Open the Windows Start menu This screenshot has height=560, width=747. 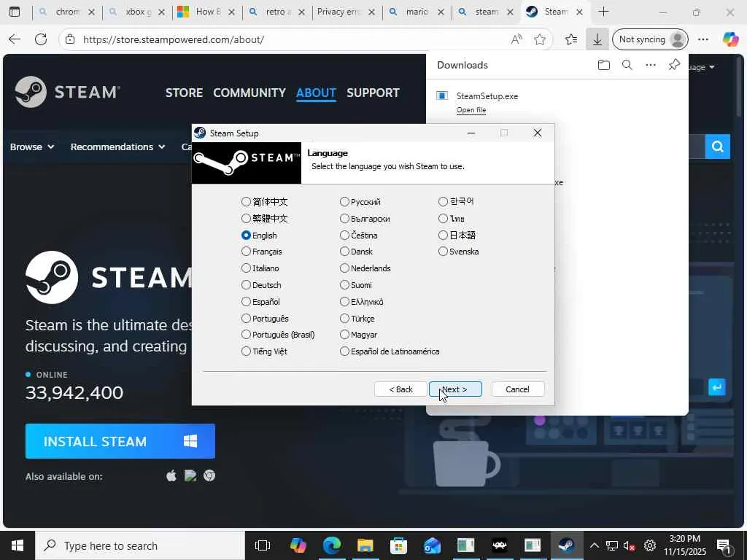18,545
